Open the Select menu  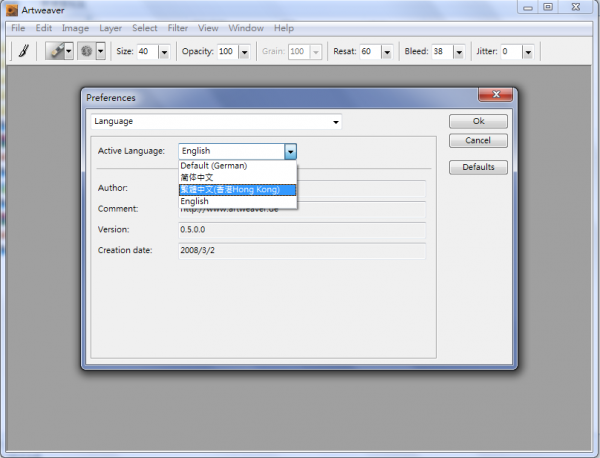(x=145, y=28)
